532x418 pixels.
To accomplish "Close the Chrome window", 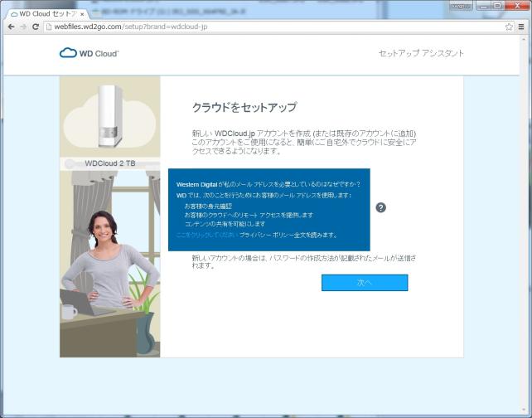I will (517, 6).
